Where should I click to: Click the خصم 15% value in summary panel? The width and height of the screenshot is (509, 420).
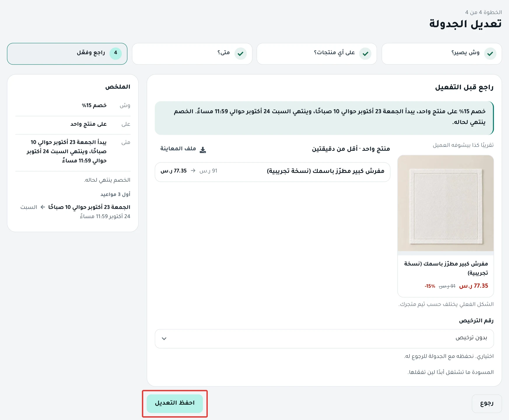tap(94, 106)
